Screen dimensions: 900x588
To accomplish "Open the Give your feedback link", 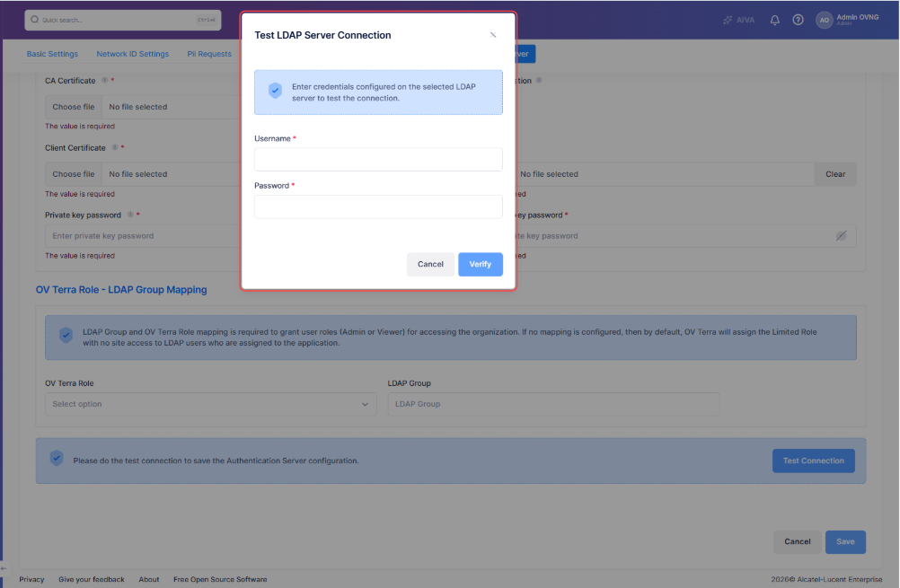I will pyautogui.click(x=92, y=579).
